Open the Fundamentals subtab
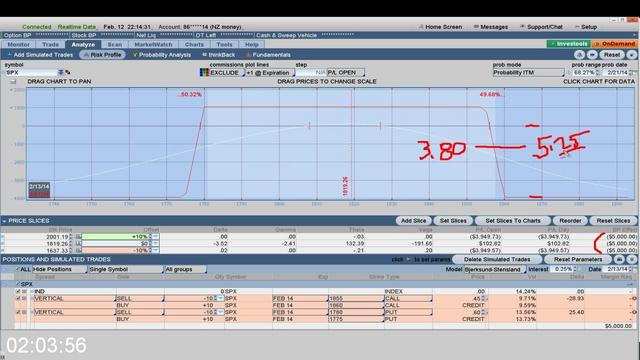The width and height of the screenshot is (640, 360). point(268,55)
